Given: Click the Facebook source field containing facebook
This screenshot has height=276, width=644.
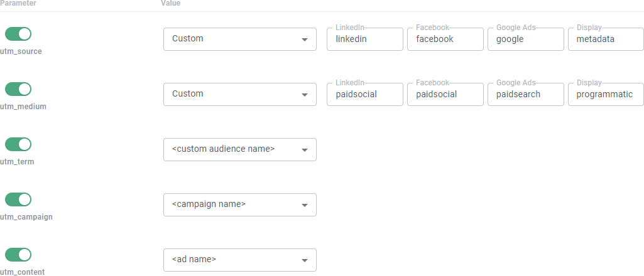Looking at the screenshot, I should point(445,39).
